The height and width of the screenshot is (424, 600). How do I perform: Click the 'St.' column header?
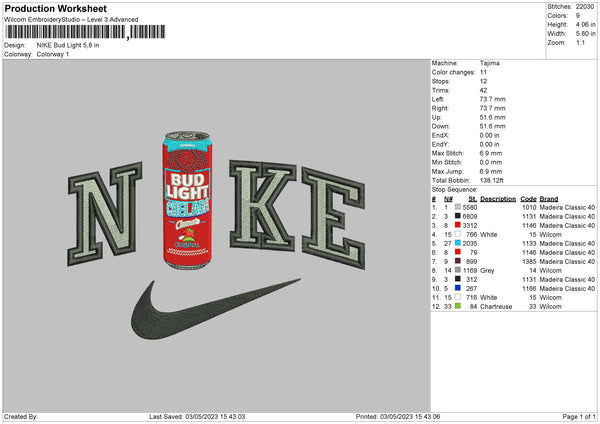473,199
